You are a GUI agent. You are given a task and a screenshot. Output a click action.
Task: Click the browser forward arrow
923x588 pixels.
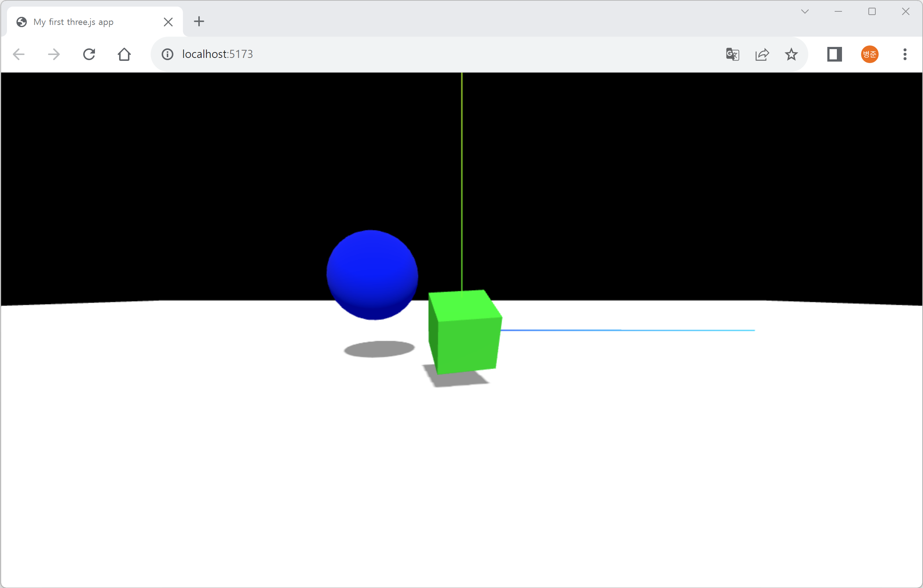point(54,54)
